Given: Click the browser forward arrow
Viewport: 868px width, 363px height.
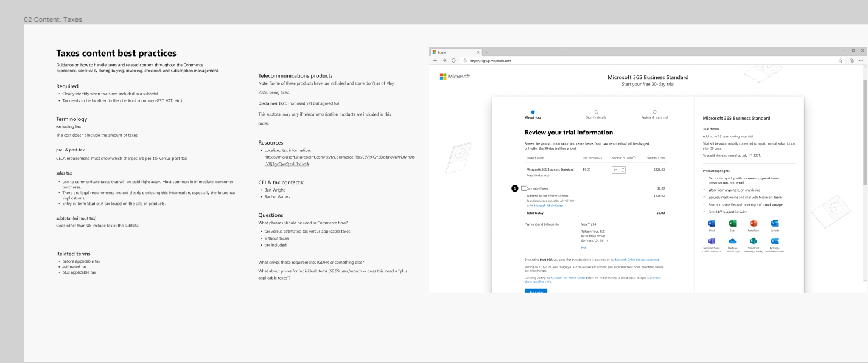Looking at the screenshot, I should pyautogui.click(x=444, y=60).
